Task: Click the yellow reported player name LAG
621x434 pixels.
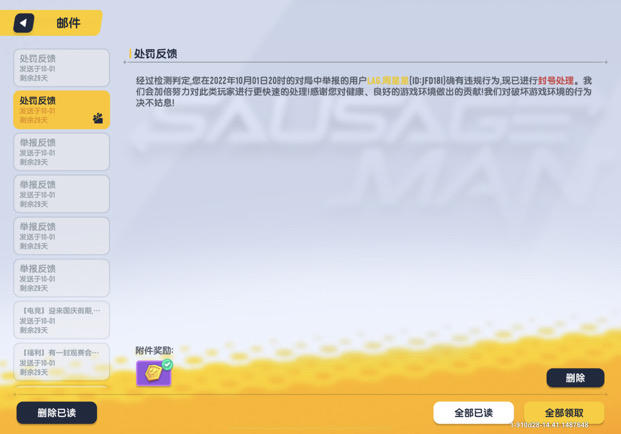Action: tap(388, 81)
